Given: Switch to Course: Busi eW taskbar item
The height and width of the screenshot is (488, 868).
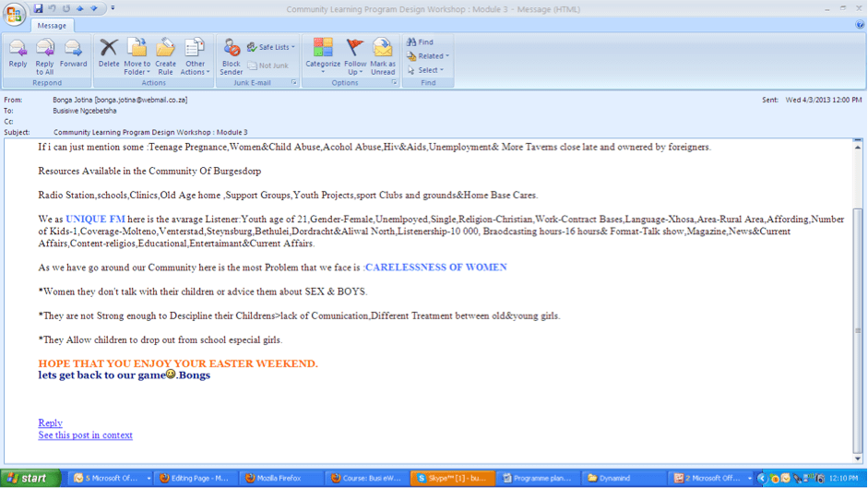Looking at the screenshot, I should coord(367,478).
